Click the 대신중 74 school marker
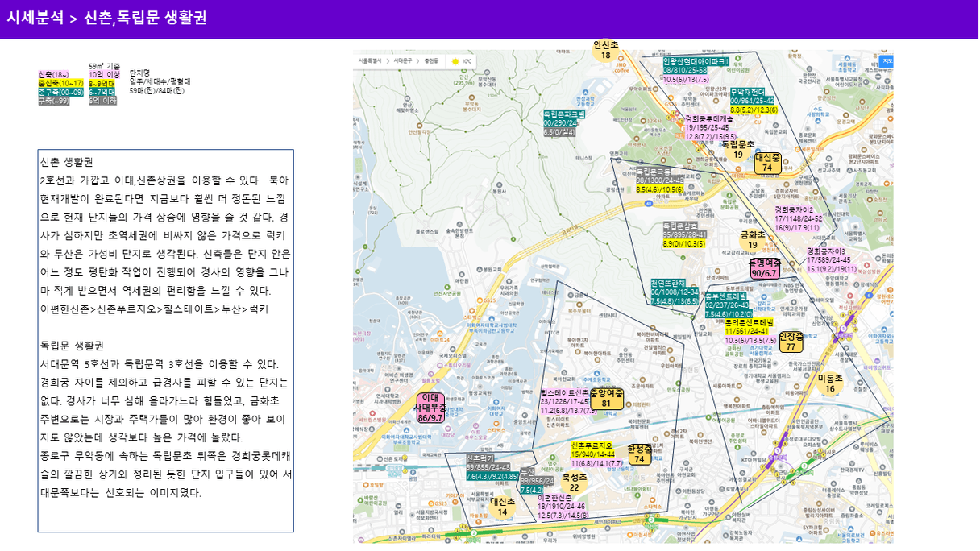Viewport: 980px width, 551px height. pyautogui.click(x=767, y=163)
